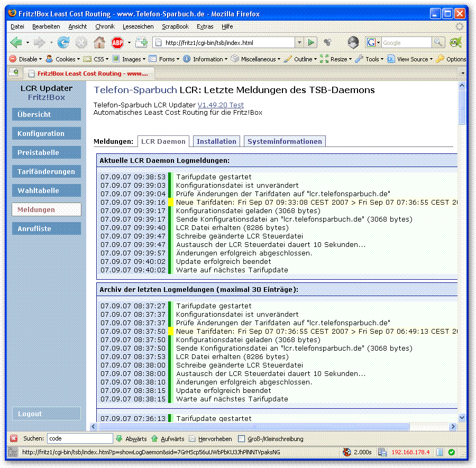476x468 pixels.
Task: Open the Cookies dropdown menu
Action: click(x=63, y=59)
